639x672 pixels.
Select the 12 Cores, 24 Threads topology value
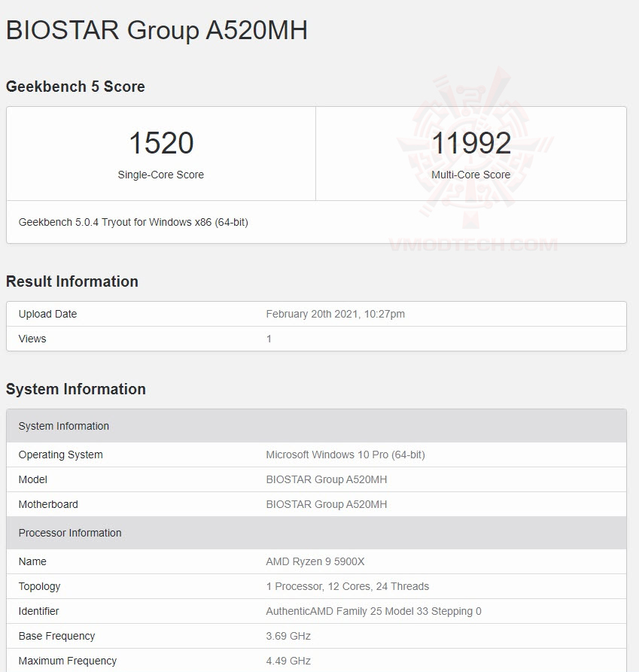pyautogui.click(x=348, y=586)
